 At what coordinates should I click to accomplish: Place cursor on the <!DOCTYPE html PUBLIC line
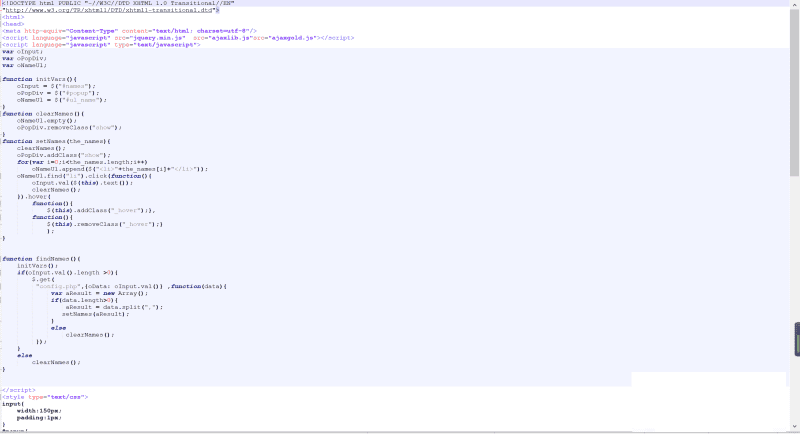118,3
